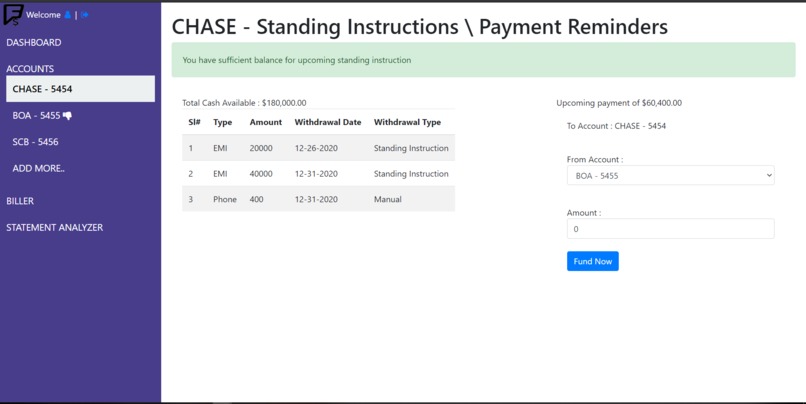Select the 400 amount cell
Image resolution: width=806 pixels, height=404 pixels.
click(x=257, y=199)
